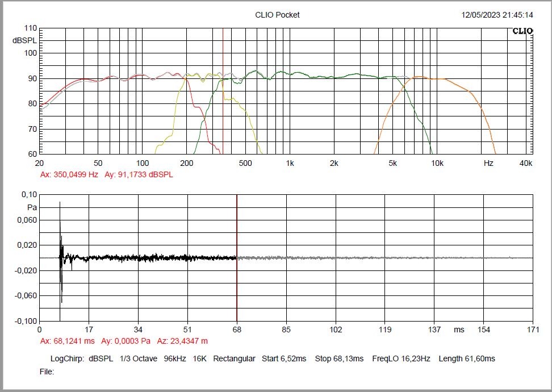Screen dimensions: 552x392
Task: Click the 'File:' label
Action: 47,372
